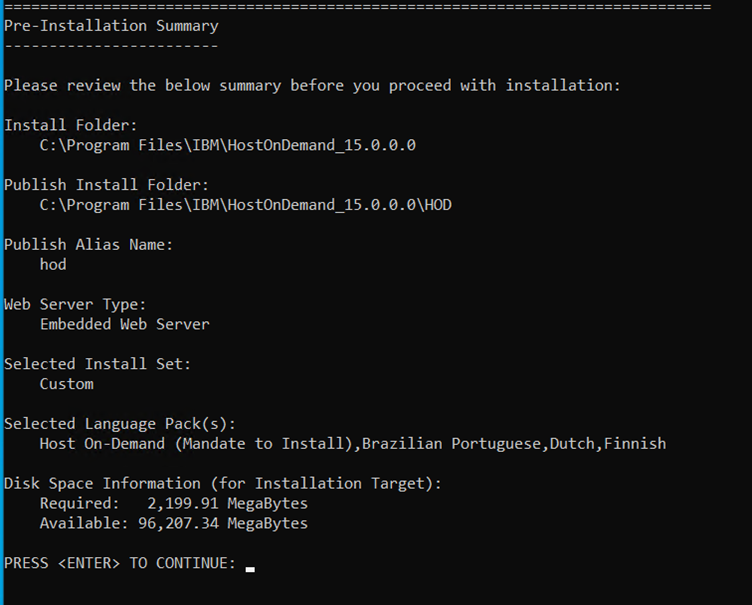The height and width of the screenshot is (605, 752).
Task: Click the 'Please review the below summary' line
Action: point(312,85)
